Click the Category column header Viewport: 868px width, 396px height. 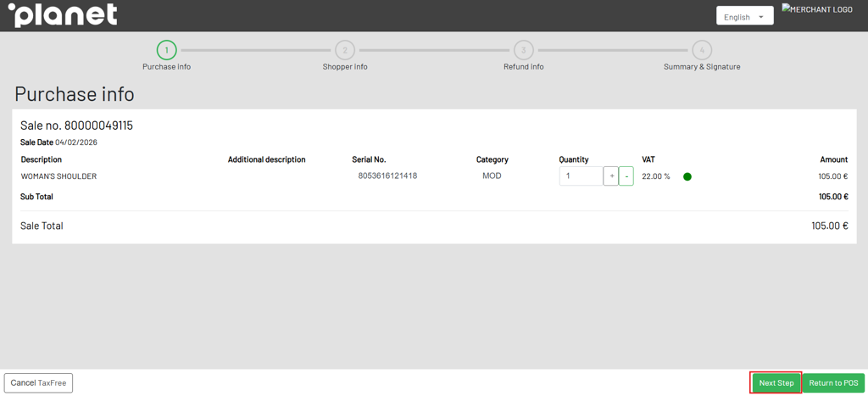click(x=492, y=159)
